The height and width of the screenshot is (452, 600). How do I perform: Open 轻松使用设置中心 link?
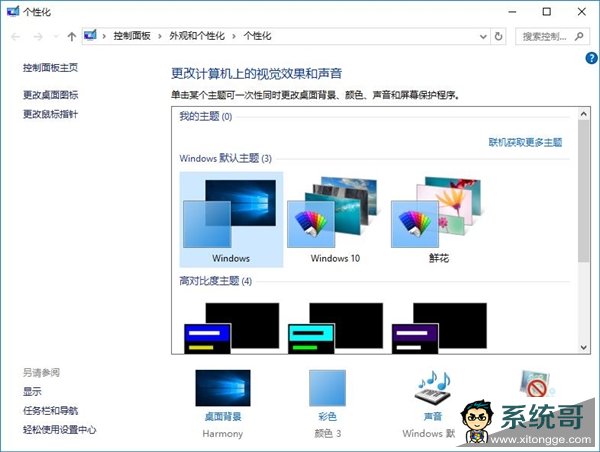(59, 430)
